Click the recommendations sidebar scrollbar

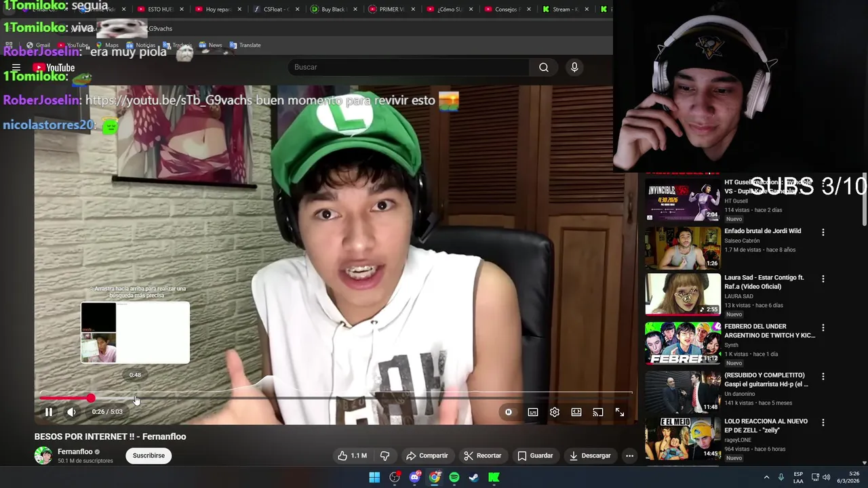click(x=864, y=200)
